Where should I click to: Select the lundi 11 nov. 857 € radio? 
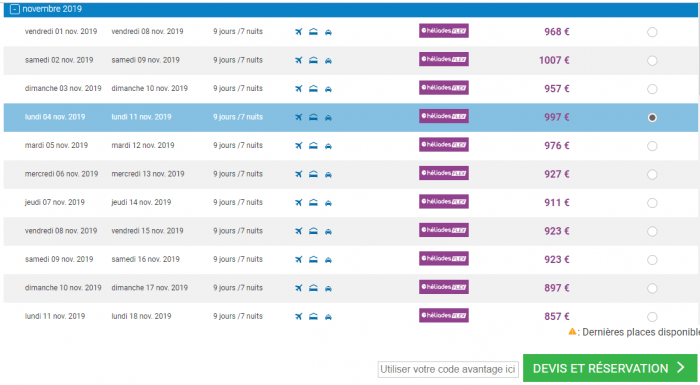click(652, 317)
